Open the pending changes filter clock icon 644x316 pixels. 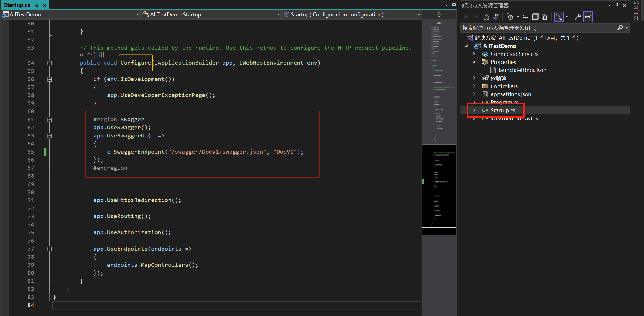point(510,17)
